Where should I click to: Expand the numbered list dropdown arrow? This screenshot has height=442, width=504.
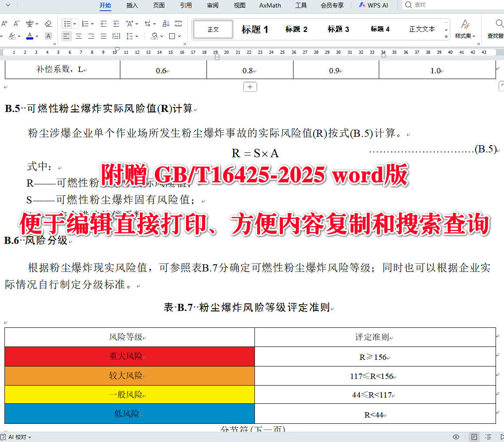point(92,24)
